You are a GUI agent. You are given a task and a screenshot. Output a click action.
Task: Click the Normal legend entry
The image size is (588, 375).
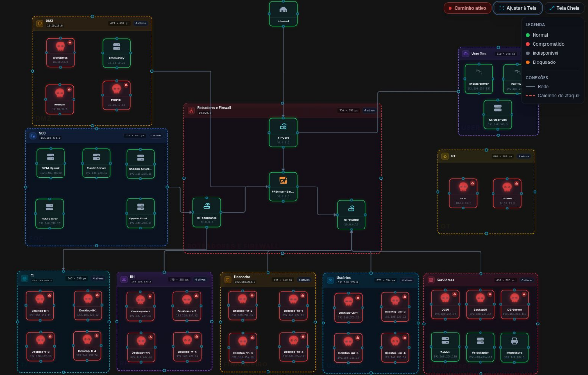537,35
